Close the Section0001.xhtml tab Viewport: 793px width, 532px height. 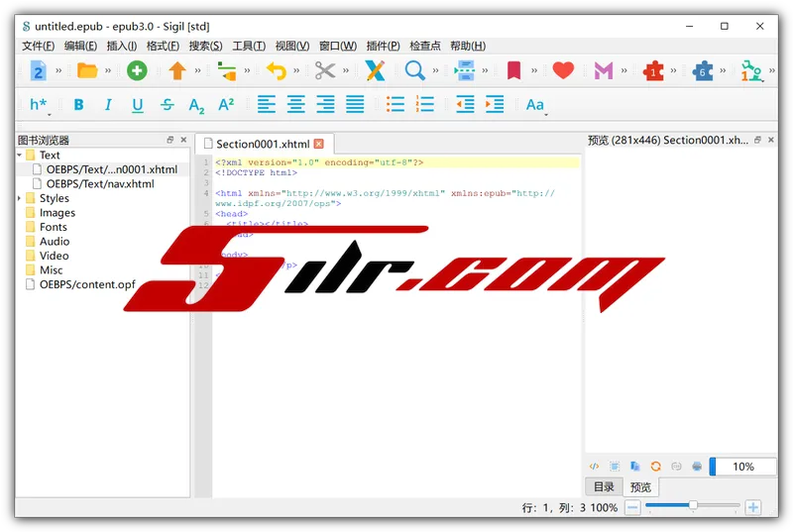tap(318, 144)
